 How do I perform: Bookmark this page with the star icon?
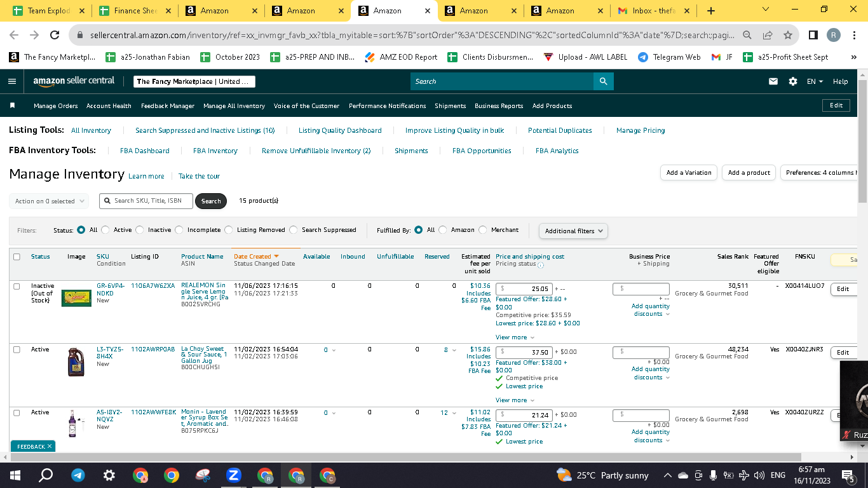tap(788, 35)
